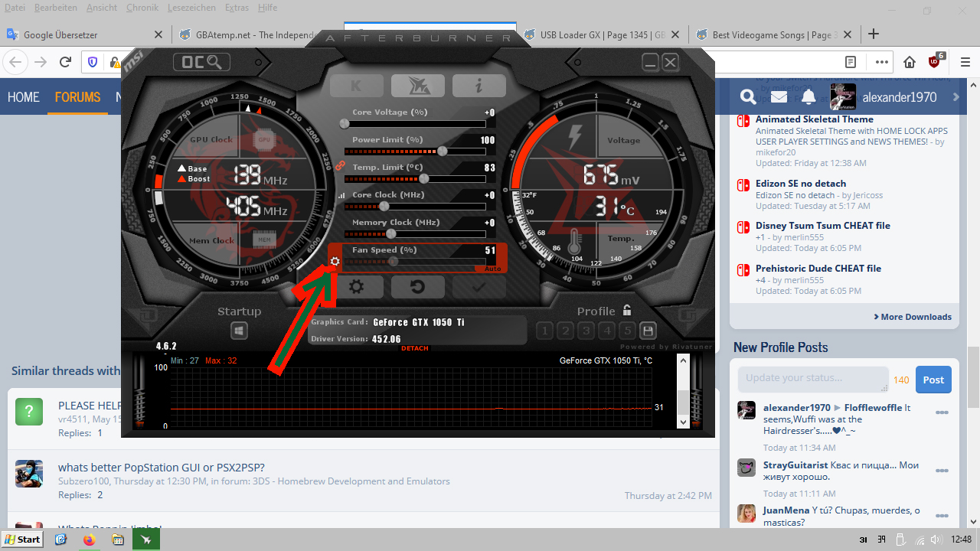Switch to Google Übersetzer tab
The image size is (980, 551).
86,34
